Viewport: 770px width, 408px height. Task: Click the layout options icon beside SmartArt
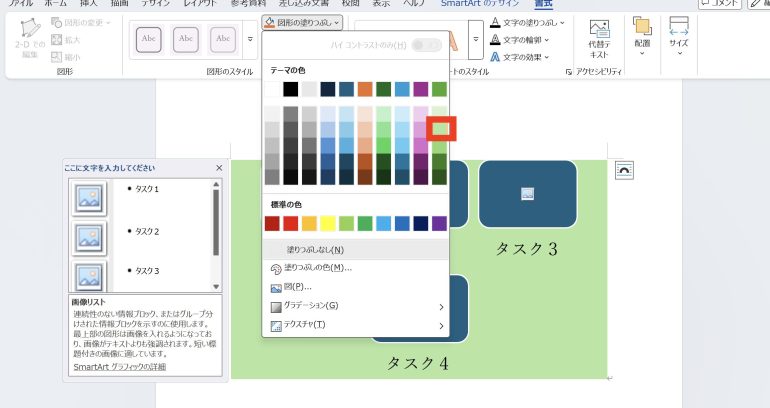click(624, 170)
